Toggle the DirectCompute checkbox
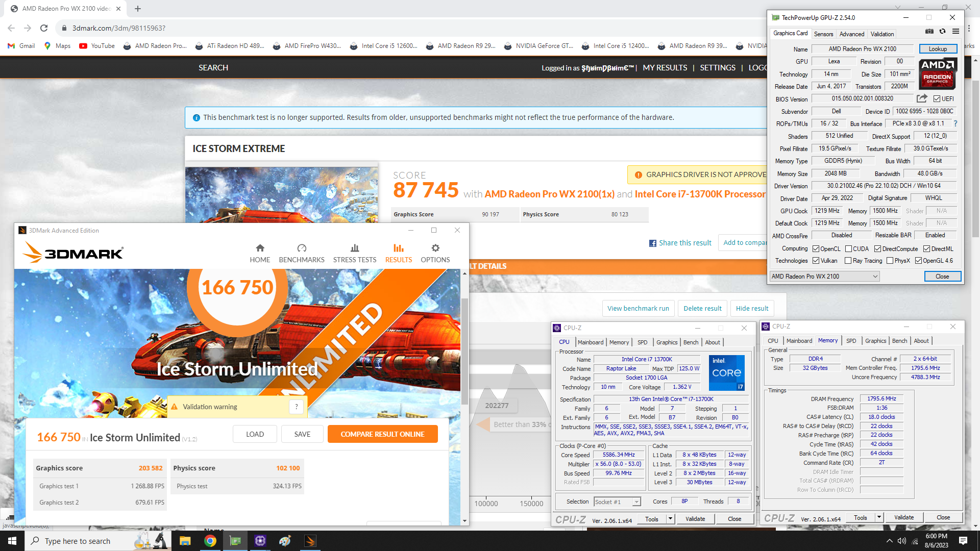The image size is (980, 551). pyautogui.click(x=877, y=249)
